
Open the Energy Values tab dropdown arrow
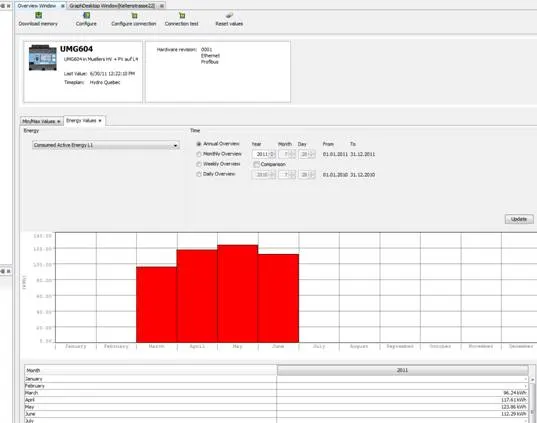coord(100,121)
